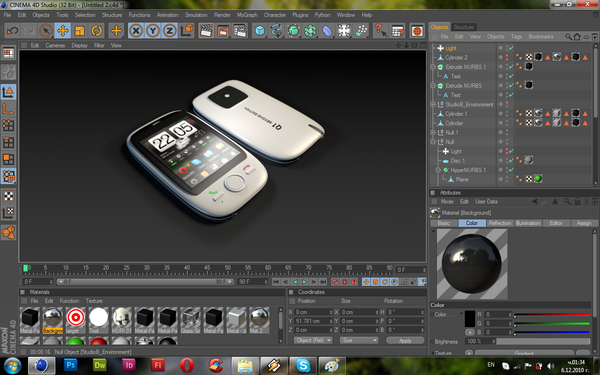Viewport: 600px width, 375px height.
Task: Toggle position keyframe recording button
Action: coord(366,282)
